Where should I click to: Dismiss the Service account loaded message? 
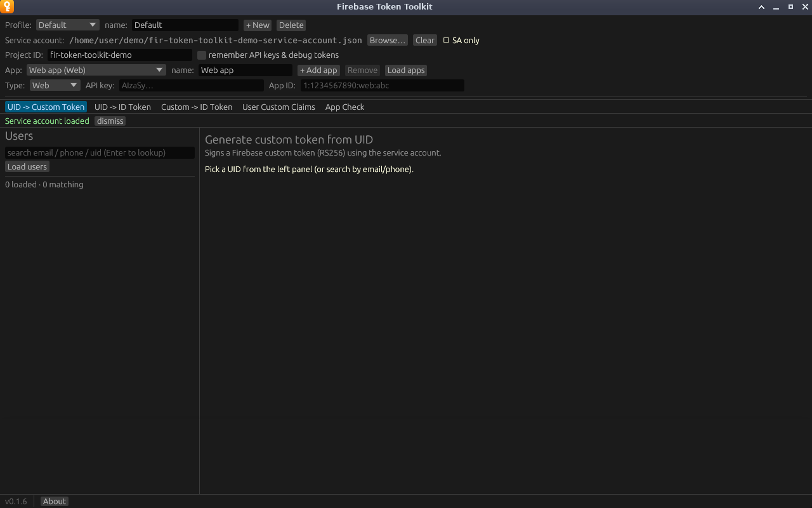tap(110, 121)
